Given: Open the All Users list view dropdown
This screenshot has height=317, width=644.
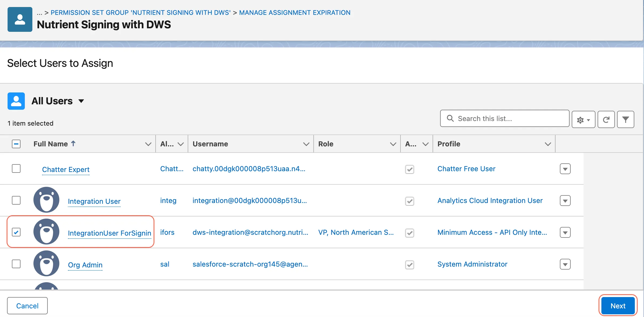Looking at the screenshot, I should [81, 101].
